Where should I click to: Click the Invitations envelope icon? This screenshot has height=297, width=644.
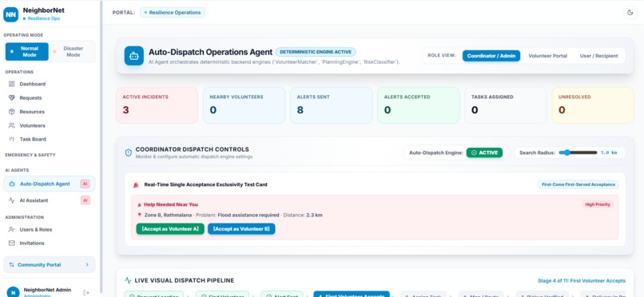tap(11, 244)
